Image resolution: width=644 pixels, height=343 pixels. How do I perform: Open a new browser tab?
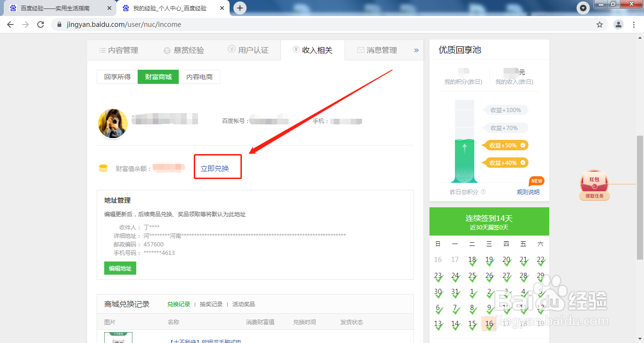pos(240,8)
